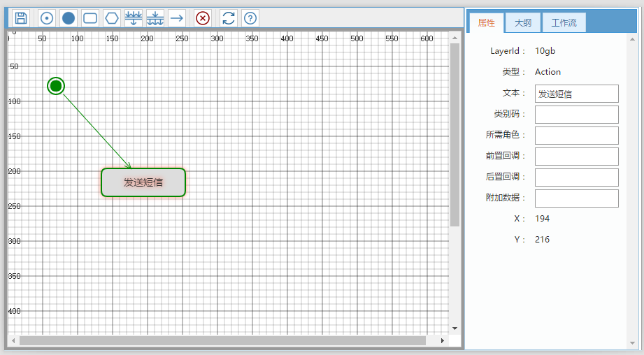Select the rounded rectangle action tool

(x=90, y=18)
